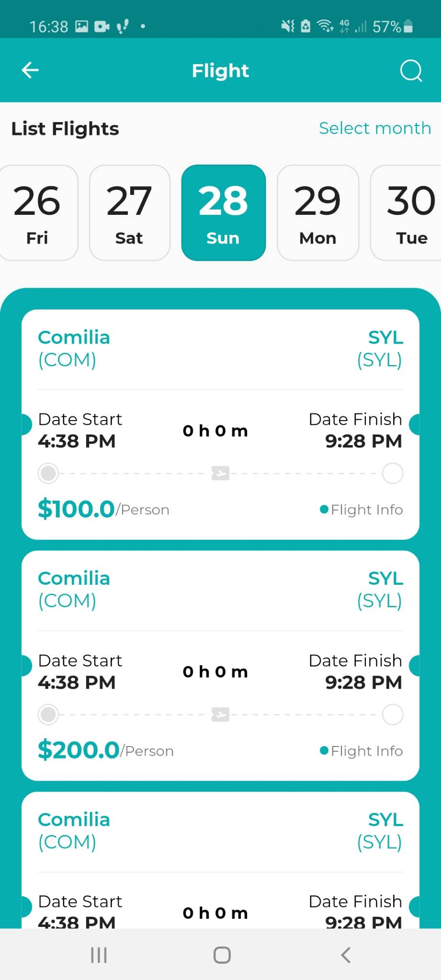Screen dimensions: 441x980
Task: Select arrival circle on $100.0 flight
Action: (393, 473)
